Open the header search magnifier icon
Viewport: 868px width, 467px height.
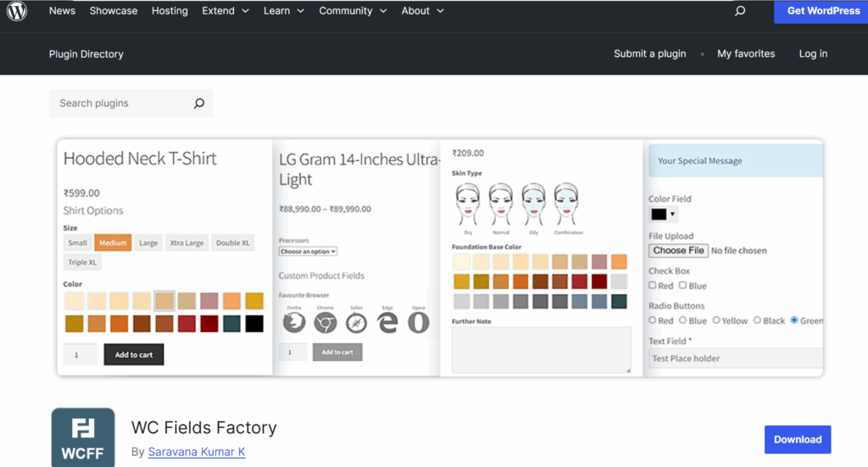[x=740, y=11]
